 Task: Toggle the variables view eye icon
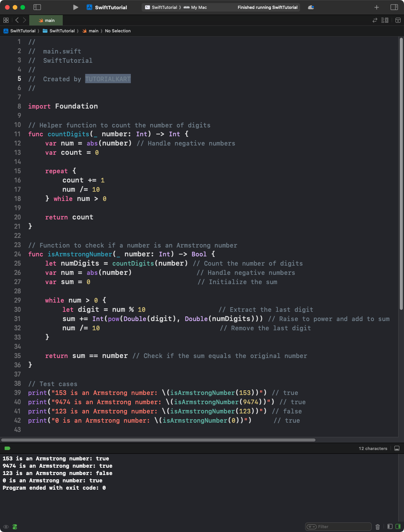tap(6, 527)
